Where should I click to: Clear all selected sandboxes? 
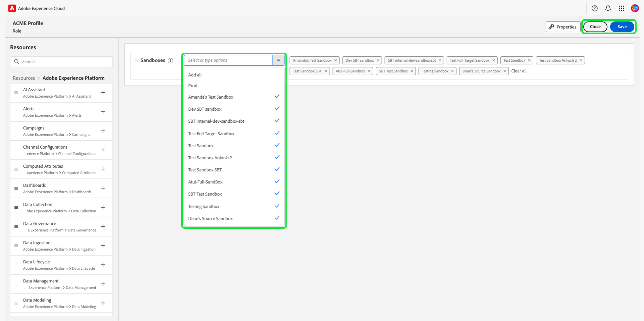(x=519, y=71)
